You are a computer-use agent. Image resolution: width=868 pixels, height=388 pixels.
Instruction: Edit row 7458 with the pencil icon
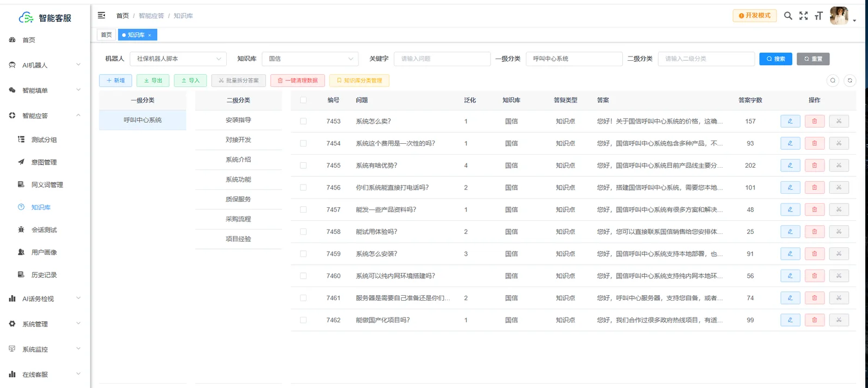coord(790,232)
